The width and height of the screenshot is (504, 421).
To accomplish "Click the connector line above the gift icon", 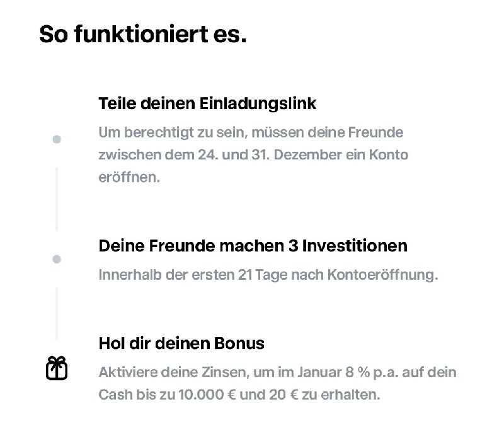I will [x=57, y=314].
